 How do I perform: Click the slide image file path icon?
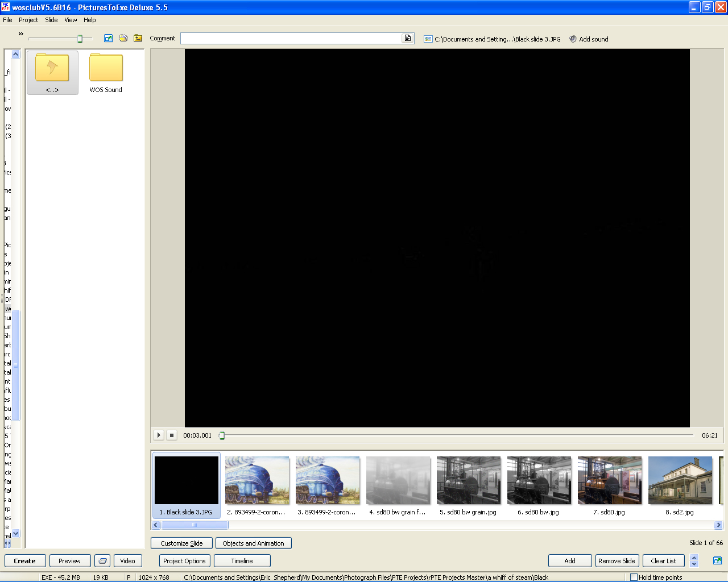[428, 39]
